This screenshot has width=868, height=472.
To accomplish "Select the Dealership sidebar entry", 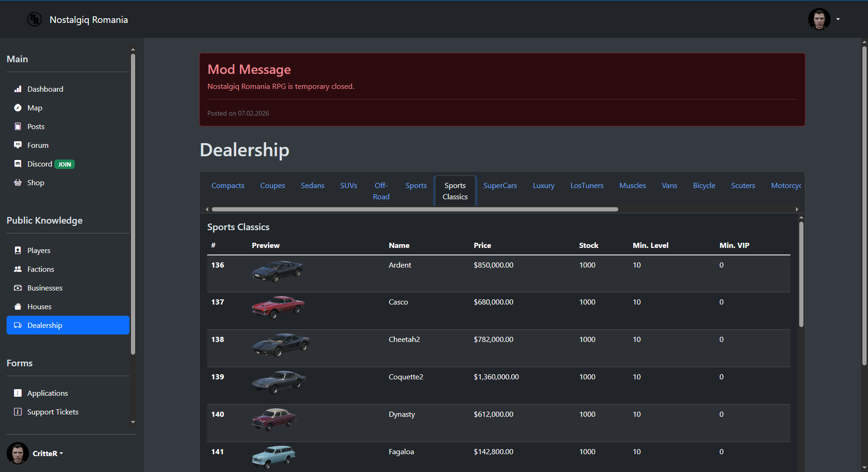I will coord(44,325).
